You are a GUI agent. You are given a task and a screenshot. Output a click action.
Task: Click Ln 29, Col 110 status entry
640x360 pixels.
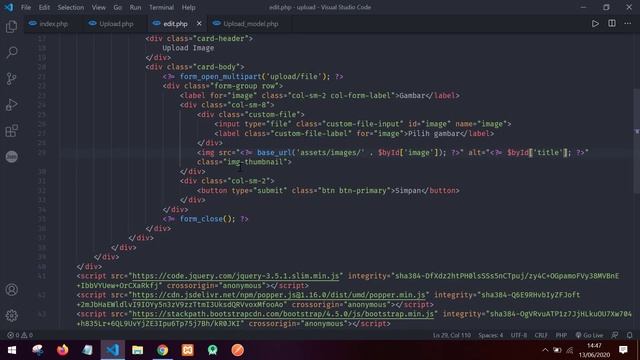click(451, 335)
